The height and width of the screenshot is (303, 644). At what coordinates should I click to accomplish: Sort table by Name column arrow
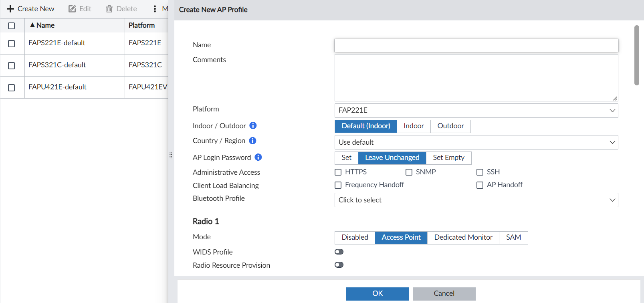coord(32,25)
